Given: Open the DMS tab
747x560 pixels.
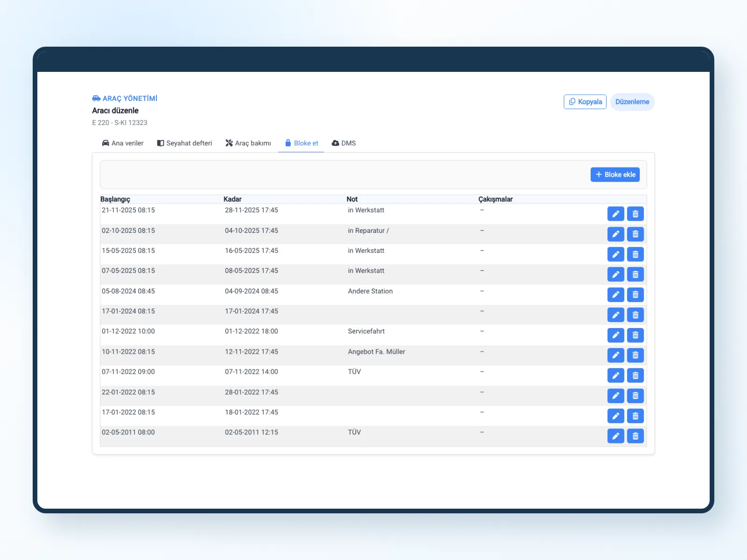Looking at the screenshot, I should tap(344, 143).
